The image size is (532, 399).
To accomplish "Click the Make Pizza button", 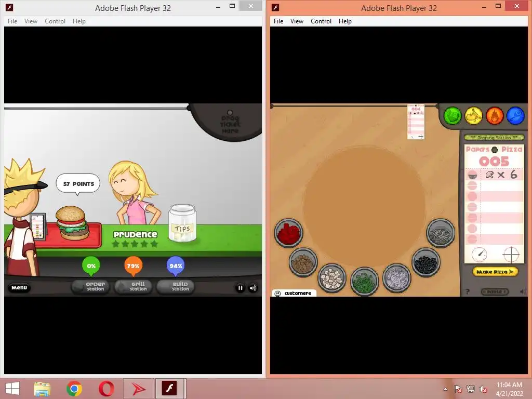I will pos(495,272).
